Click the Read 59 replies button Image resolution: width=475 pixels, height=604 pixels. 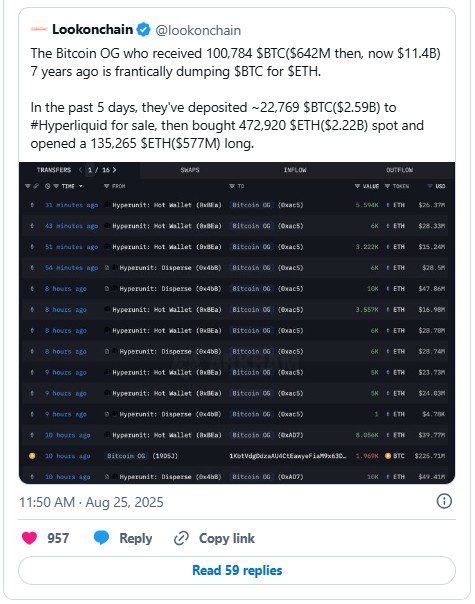coord(237,570)
